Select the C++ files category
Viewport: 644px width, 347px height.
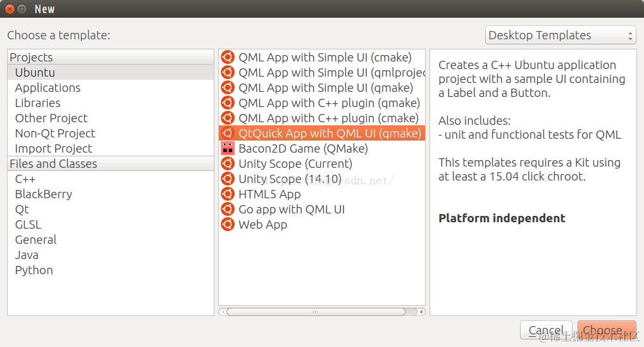[111, 179]
